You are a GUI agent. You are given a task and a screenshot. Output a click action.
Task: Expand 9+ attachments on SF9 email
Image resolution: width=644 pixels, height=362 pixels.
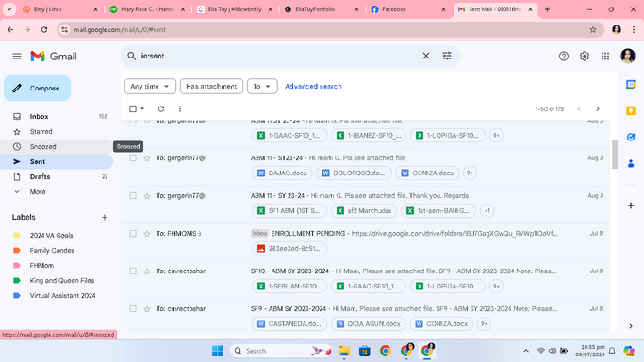pos(484,324)
